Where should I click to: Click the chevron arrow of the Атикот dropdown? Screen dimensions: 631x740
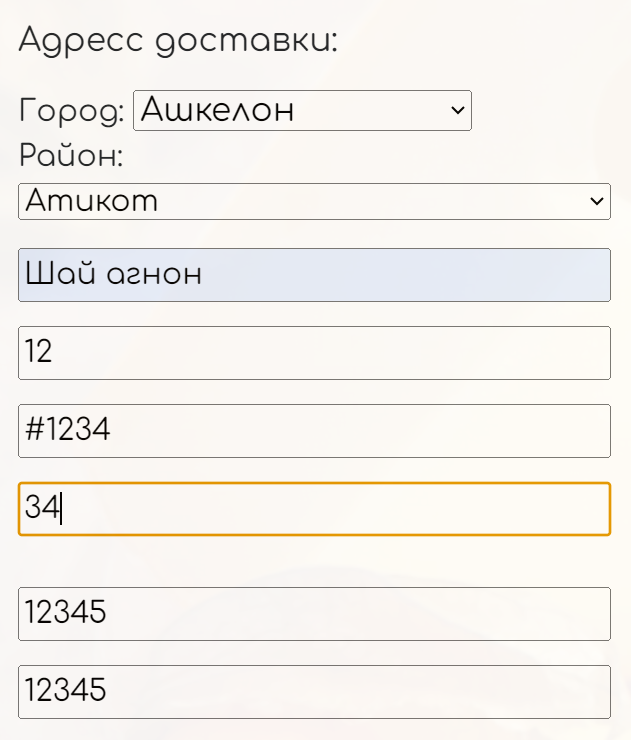[597, 201]
